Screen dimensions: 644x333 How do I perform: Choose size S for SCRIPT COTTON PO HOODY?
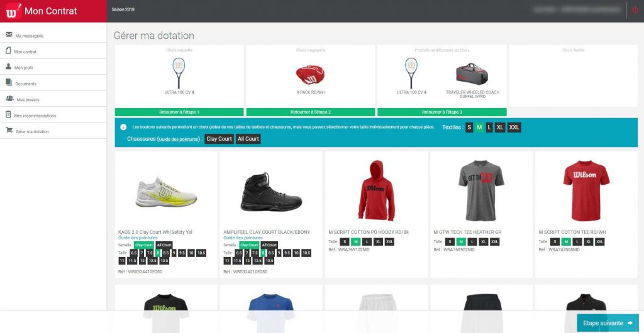coord(345,242)
